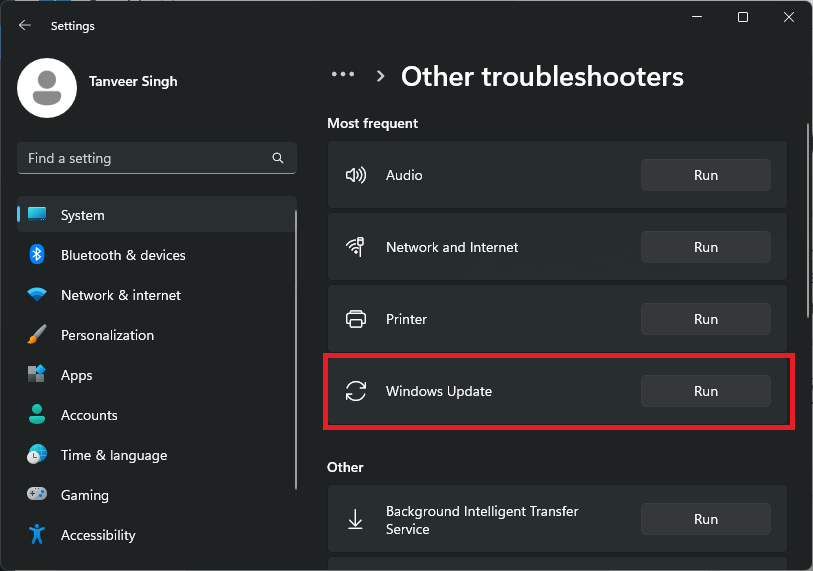Click the Other troubleshooters page title
This screenshot has height=571, width=813.
click(x=542, y=77)
